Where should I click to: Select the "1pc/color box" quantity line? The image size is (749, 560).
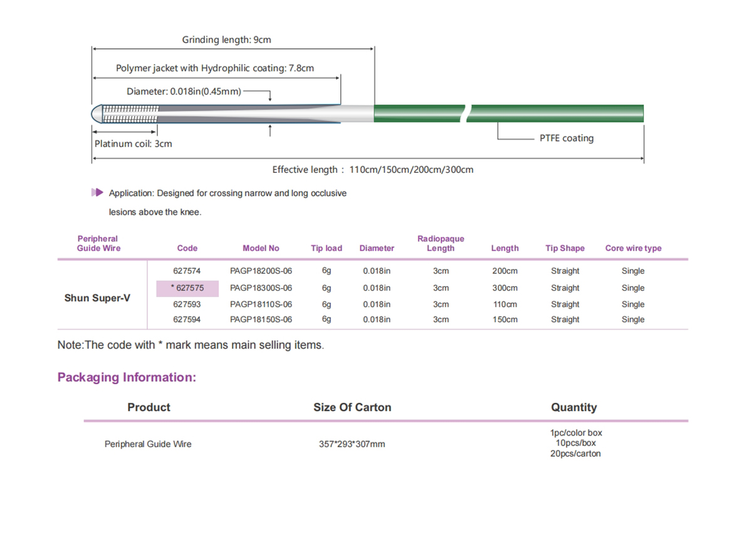(x=575, y=433)
